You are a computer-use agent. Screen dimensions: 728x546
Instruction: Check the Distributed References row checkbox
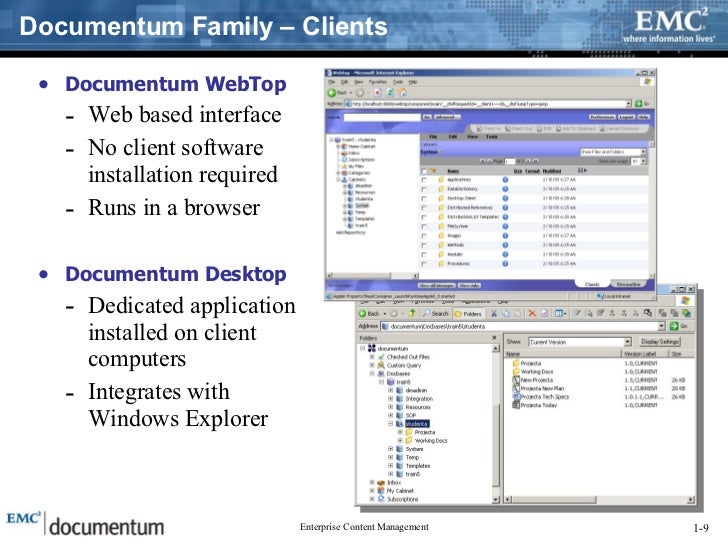point(424,208)
